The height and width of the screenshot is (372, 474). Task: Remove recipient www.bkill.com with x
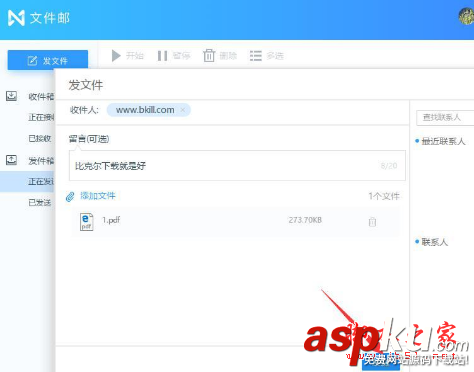(183, 110)
